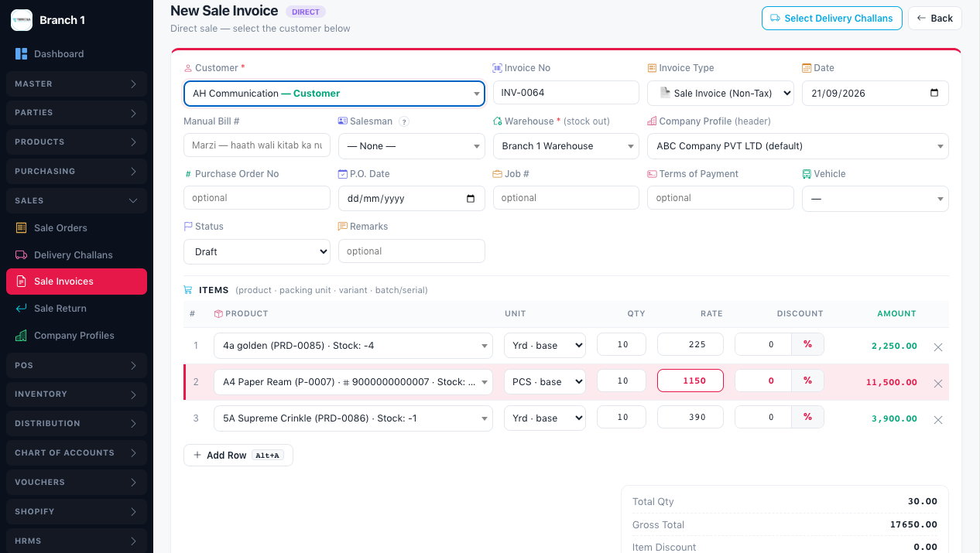This screenshot has height=553, width=980.
Task: Click the Branch 1 company logo
Action: point(22,20)
